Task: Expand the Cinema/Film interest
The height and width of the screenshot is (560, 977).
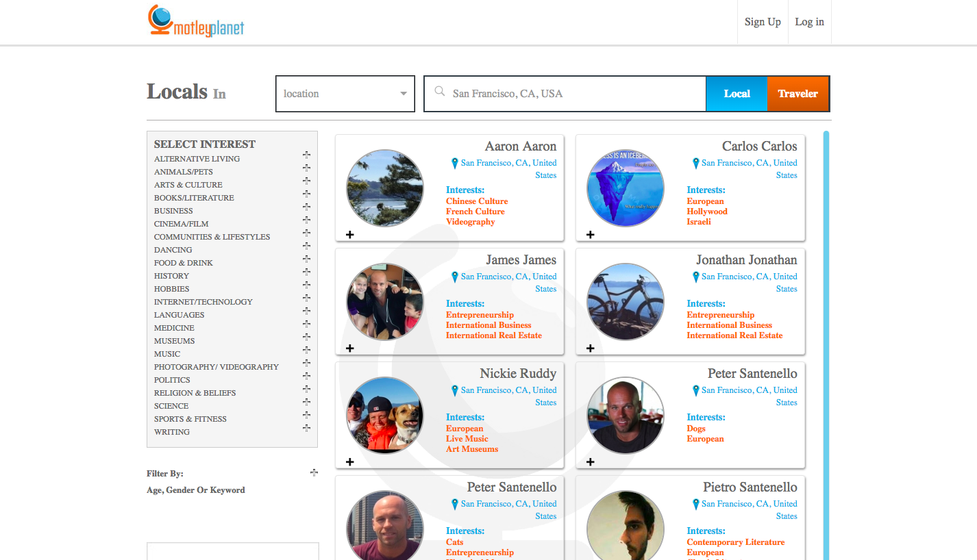Action: click(306, 220)
